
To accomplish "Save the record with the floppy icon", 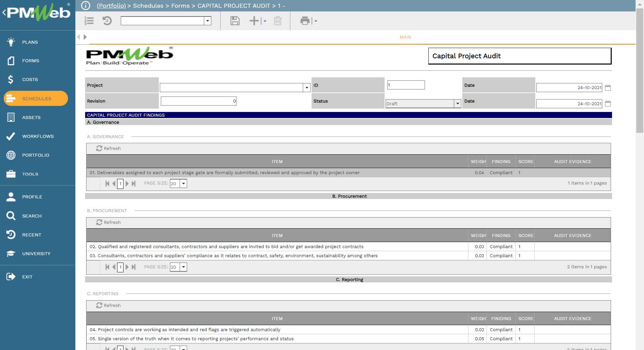I will pos(235,21).
